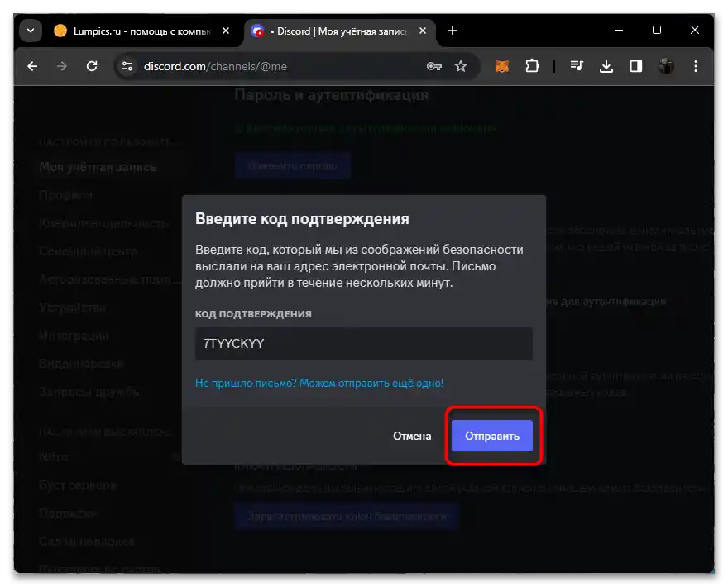Minimize the browser window
Image resolution: width=728 pixels, height=587 pixels.
point(619,30)
